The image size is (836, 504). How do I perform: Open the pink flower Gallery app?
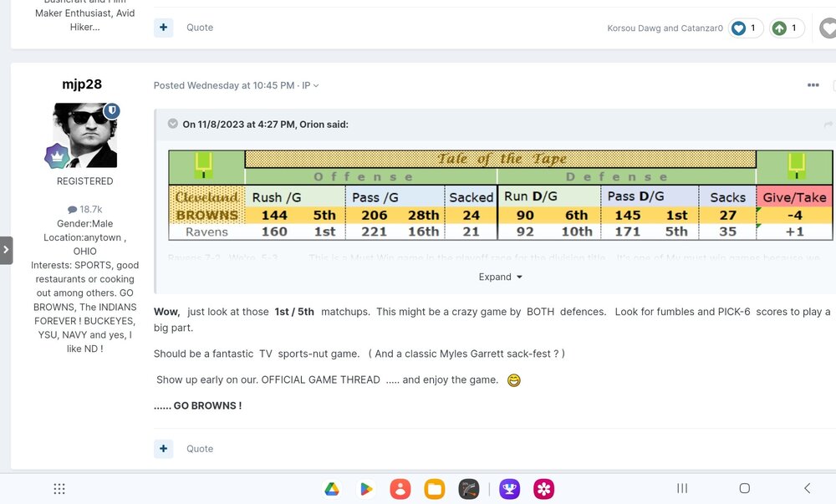click(x=544, y=489)
